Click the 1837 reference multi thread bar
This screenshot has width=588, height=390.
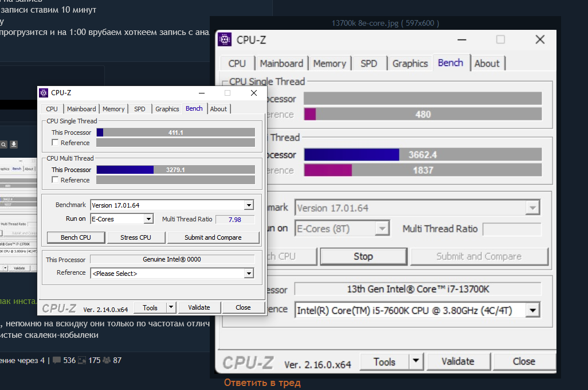coord(422,170)
